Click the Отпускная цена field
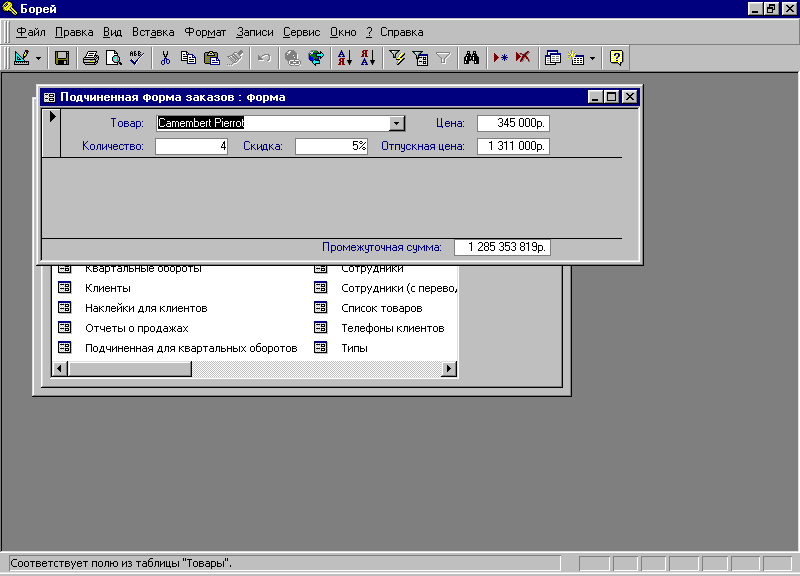The width and height of the screenshot is (800, 576). point(513,146)
